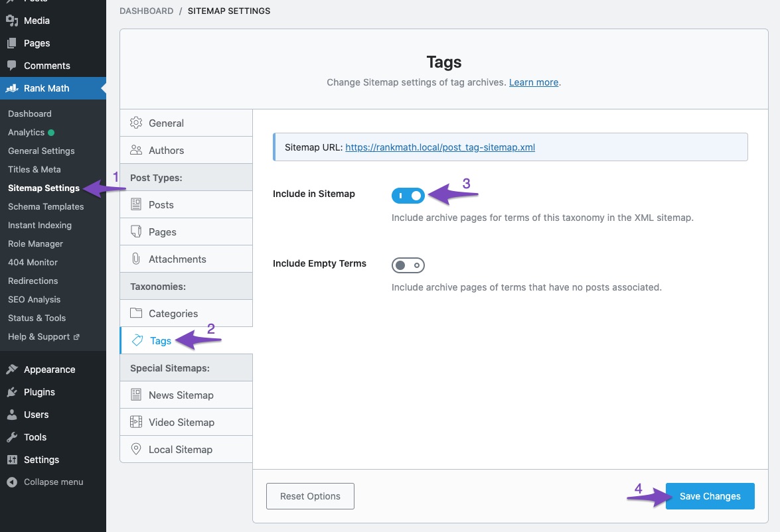Image resolution: width=780 pixels, height=532 pixels.
Task: Switch to the Pages sitemap tab
Action: [162, 232]
